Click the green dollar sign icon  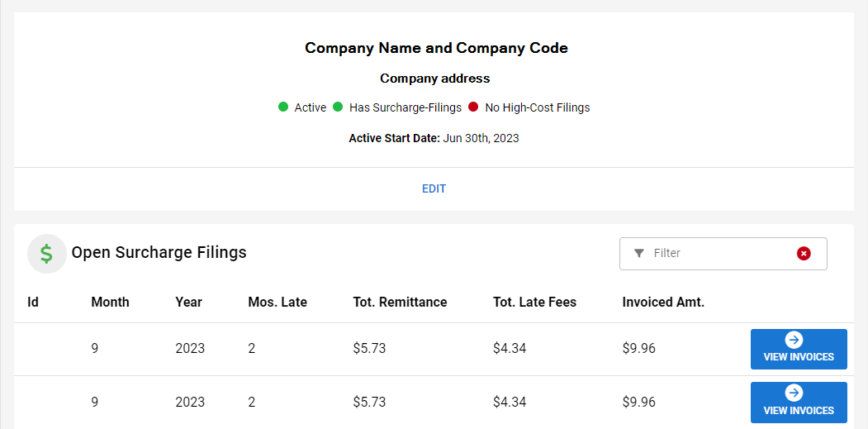[x=47, y=254]
